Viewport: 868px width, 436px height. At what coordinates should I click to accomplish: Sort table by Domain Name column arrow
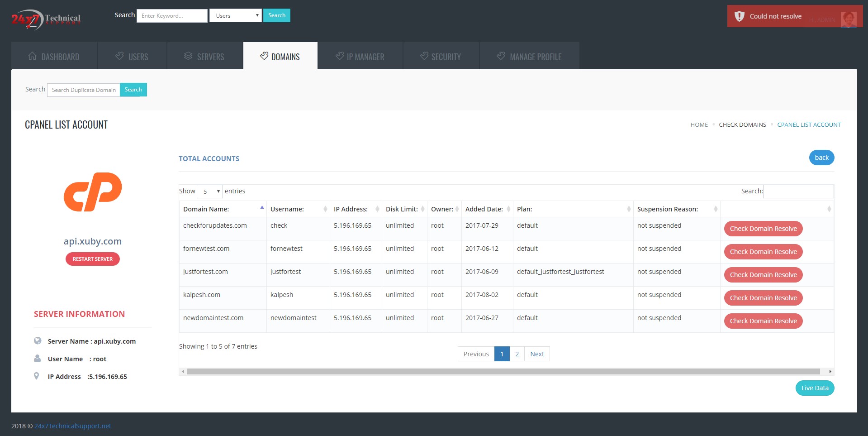tap(262, 208)
